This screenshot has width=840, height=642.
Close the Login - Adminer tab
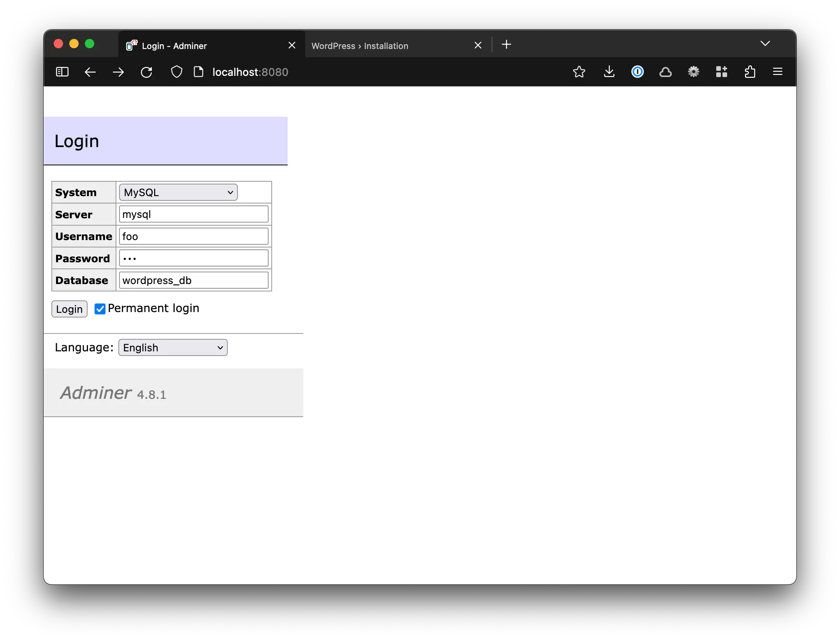pos(292,46)
